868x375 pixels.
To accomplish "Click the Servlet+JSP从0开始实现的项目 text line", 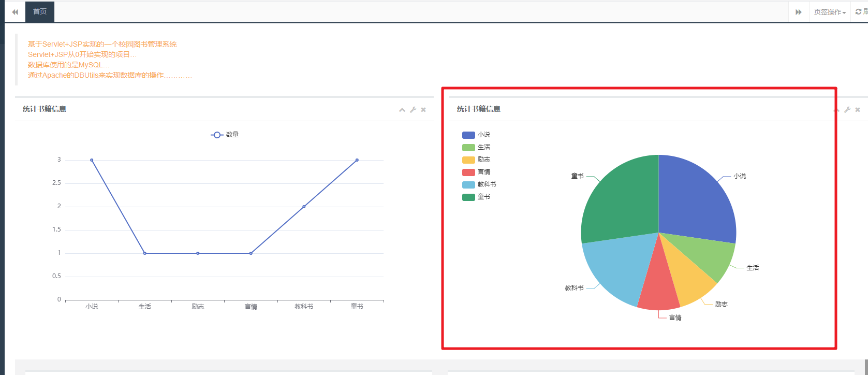I will pos(82,55).
